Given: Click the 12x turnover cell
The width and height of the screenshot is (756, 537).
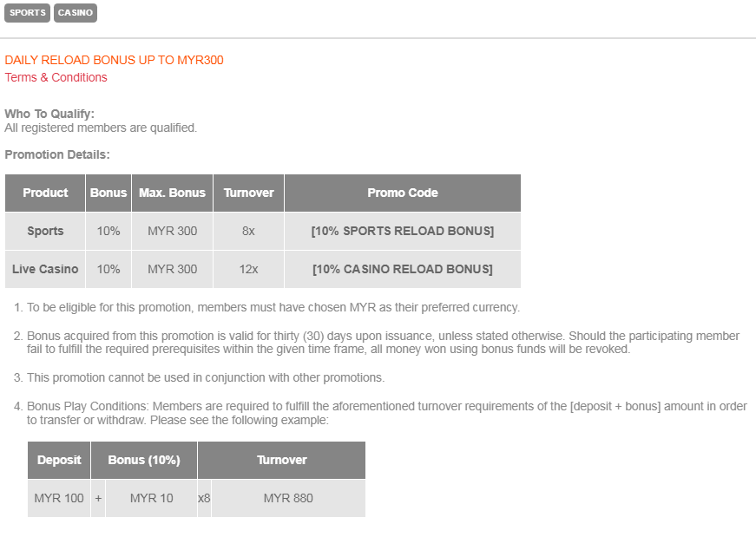Looking at the screenshot, I should pyautogui.click(x=248, y=269).
